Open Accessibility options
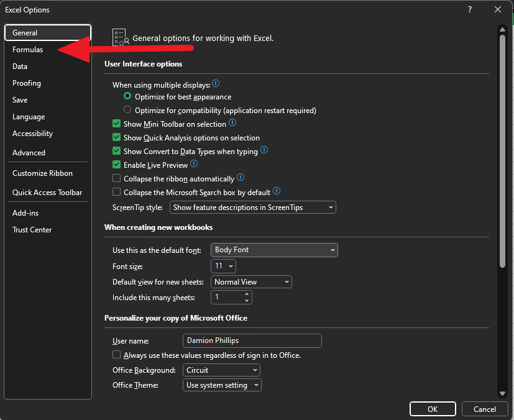 pyautogui.click(x=48, y=134)
